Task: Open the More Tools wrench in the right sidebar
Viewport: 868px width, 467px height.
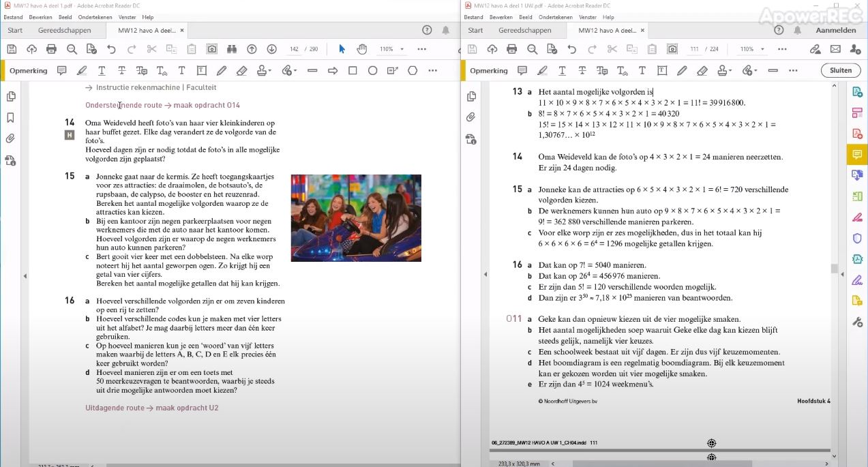Action: (x=857, y=322)
